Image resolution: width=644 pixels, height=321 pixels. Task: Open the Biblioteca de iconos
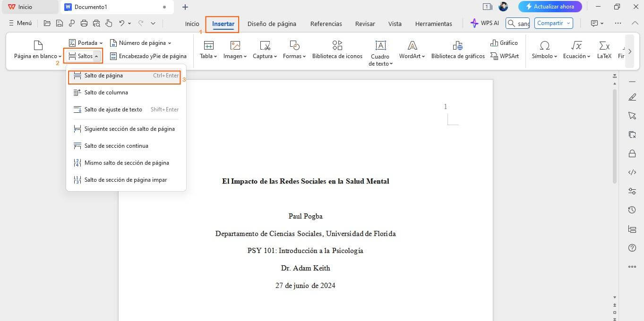pos(337,49)
